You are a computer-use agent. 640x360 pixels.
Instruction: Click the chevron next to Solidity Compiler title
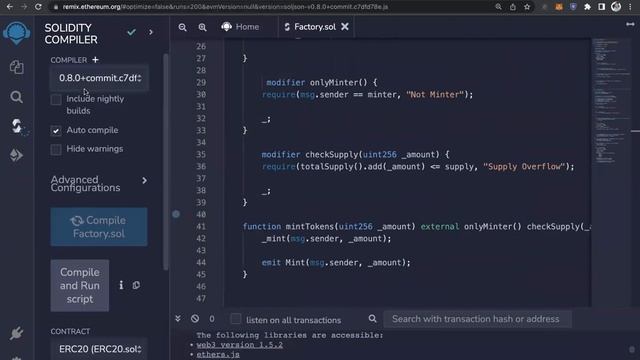pyautogui.click(x=151, y=32)
